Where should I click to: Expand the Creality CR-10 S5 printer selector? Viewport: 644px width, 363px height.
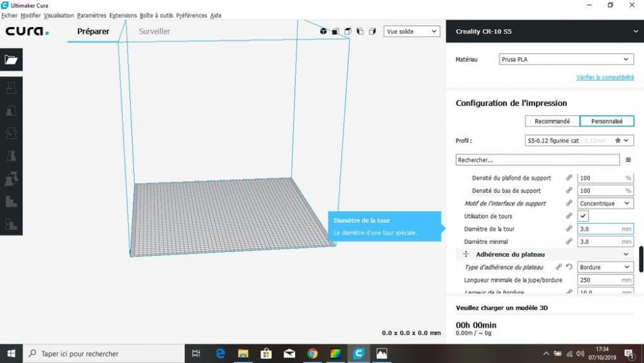[545, 31]
